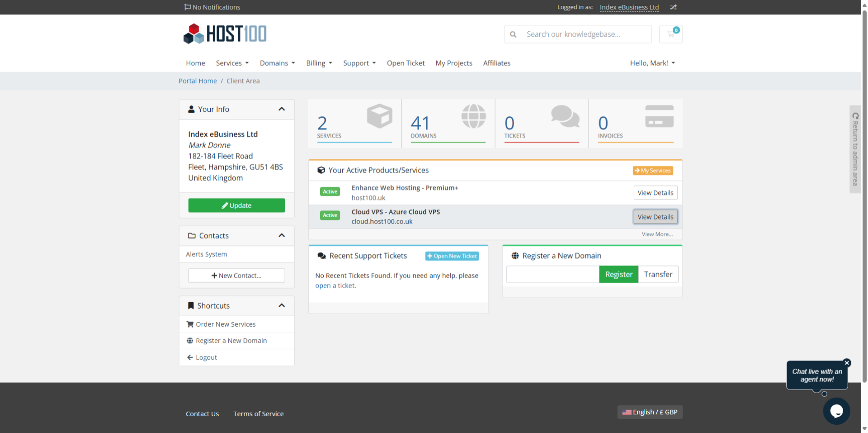Select My Projects in the navigation bar
Viewport: 868px width, 433px height.
pos(454,63)
